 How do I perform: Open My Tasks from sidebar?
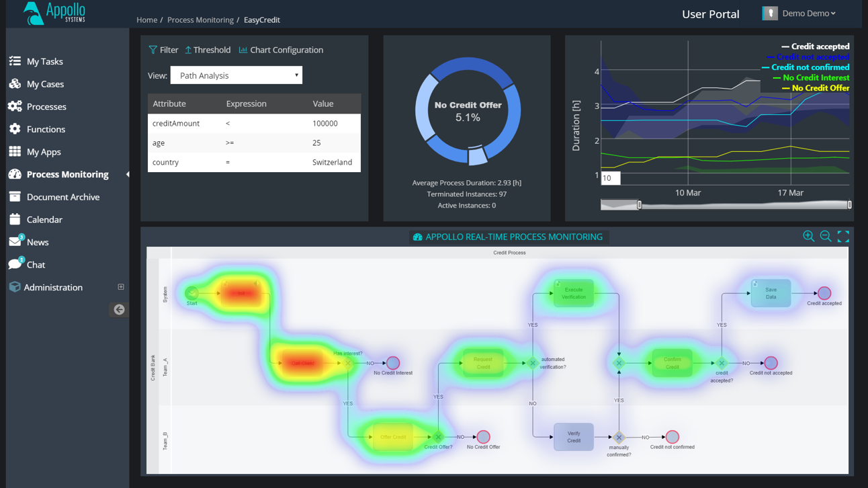[x=44, y=61]
